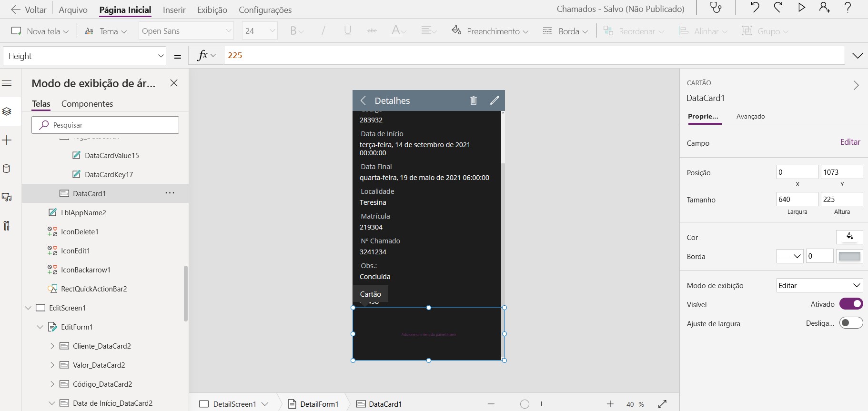
Task: Expand the Valor_DataCard2 node
Action: pyautogui.click(x=52, y=365)
